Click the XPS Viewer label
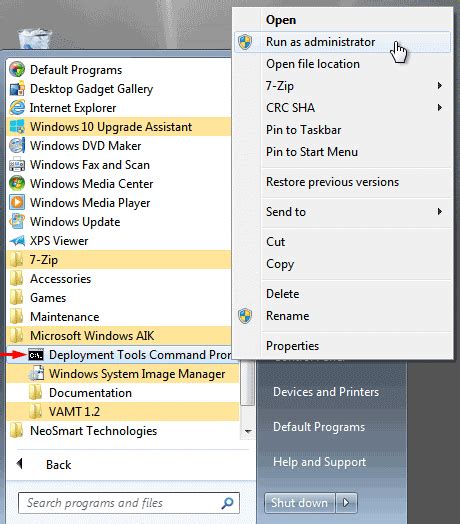The height and width of the screenshot is (524, 460). point(59,241)
